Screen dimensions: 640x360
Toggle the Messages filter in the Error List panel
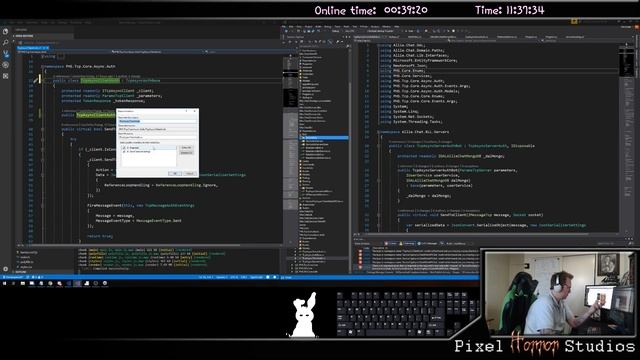click(x=427, y=244)
